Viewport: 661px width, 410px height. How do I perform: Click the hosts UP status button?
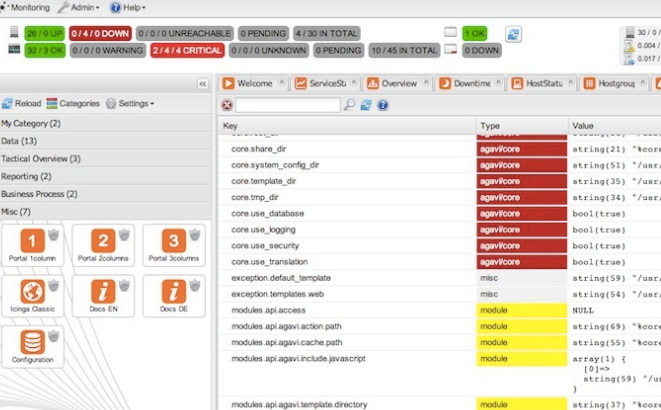44,33
